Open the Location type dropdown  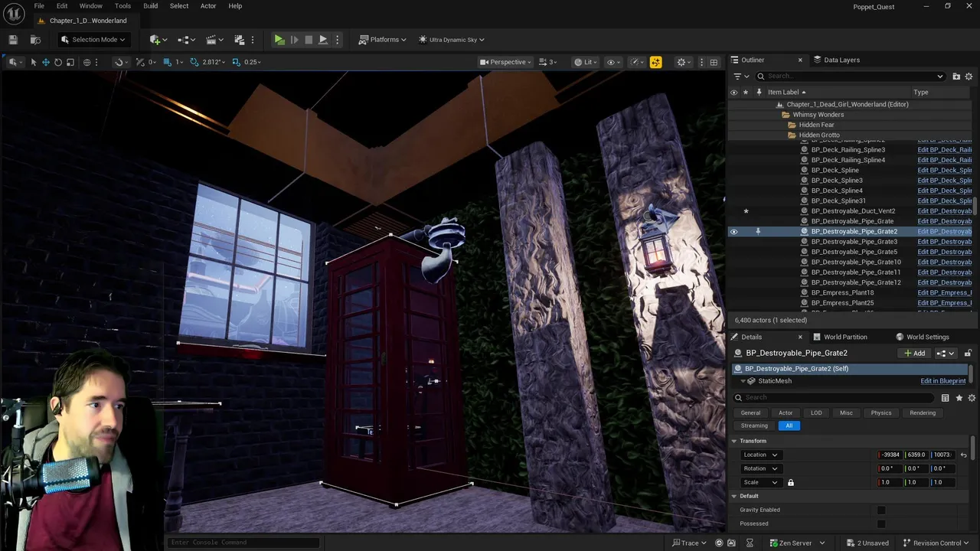(x=760, y=455)
